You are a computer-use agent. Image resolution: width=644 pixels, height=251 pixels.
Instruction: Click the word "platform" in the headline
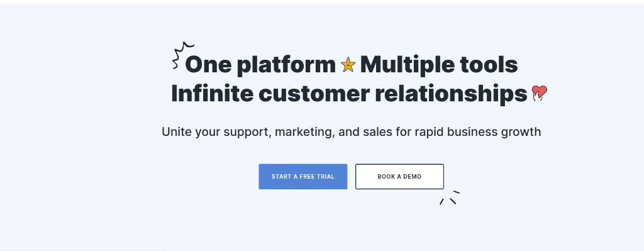286,65
